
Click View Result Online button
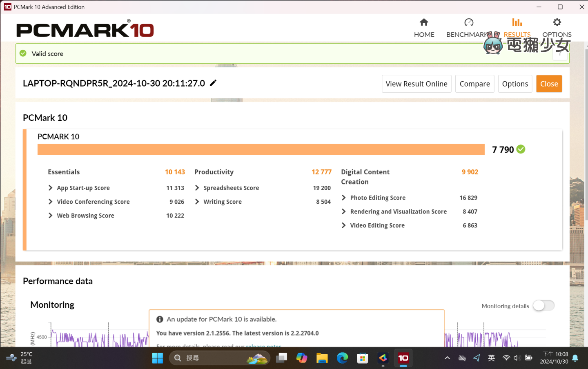coord(416,84)
